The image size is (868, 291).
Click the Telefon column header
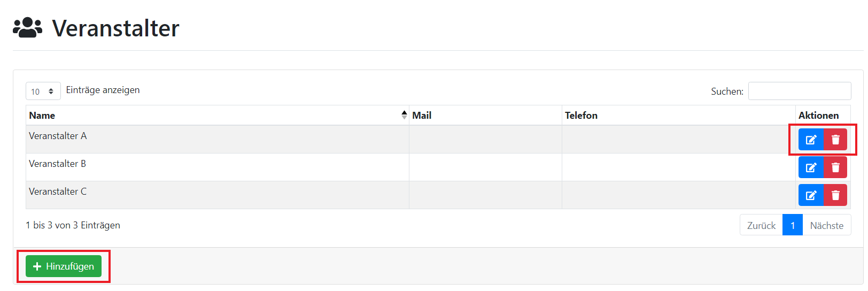click(x=581, y=116)
